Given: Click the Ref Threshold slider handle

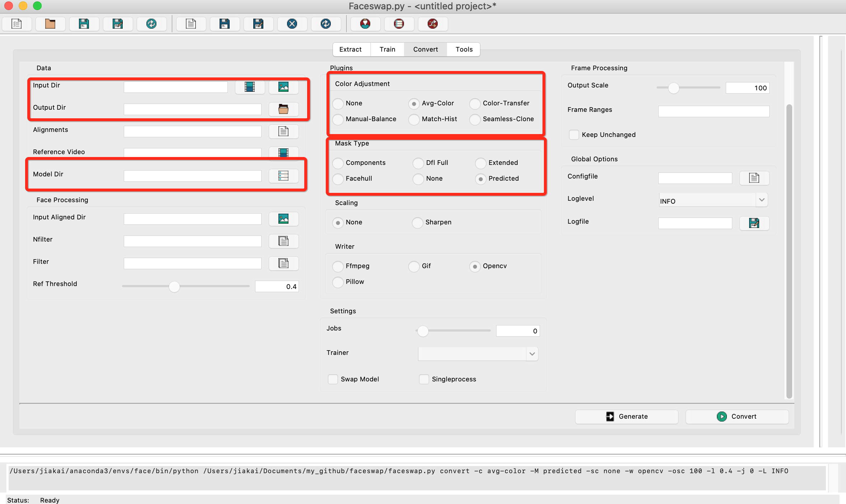Looking at the screenshot, I should point(174,286).
